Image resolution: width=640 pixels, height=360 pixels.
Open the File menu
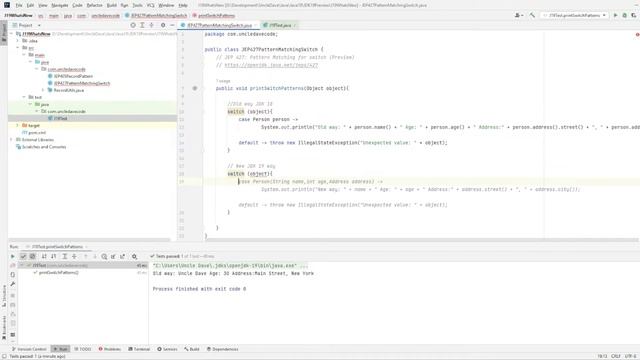point(19,5)
